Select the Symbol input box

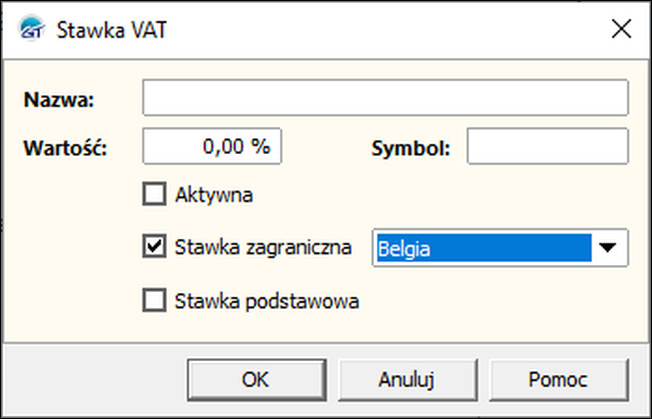548,146
